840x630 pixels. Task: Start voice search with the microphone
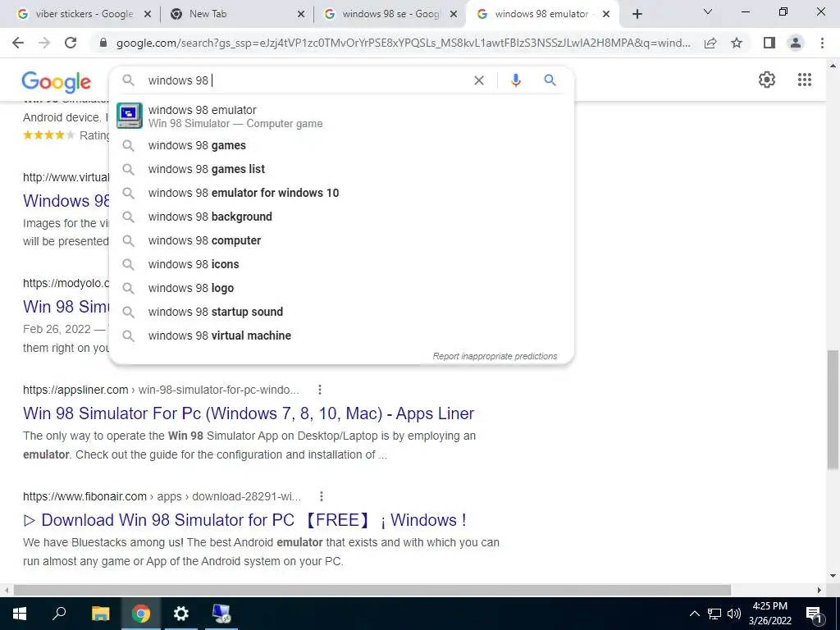tap(515, 80)
